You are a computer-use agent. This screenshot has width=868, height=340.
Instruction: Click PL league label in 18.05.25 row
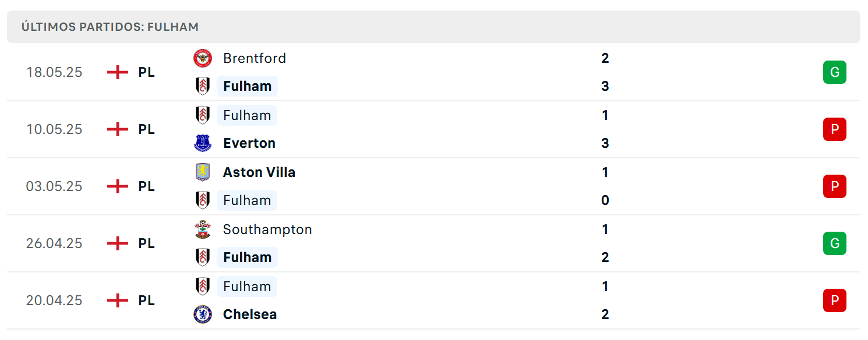coord(147,72)
